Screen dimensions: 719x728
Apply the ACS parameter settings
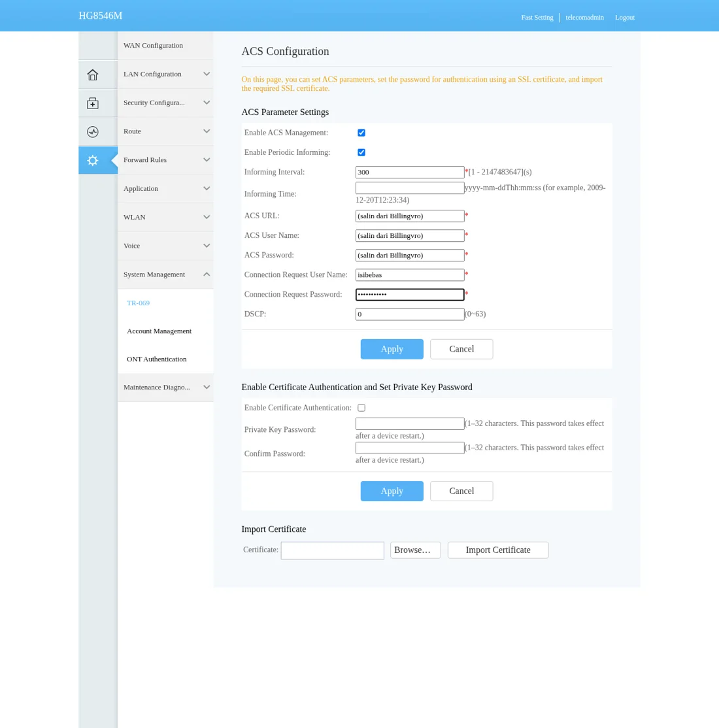point(392,349)
